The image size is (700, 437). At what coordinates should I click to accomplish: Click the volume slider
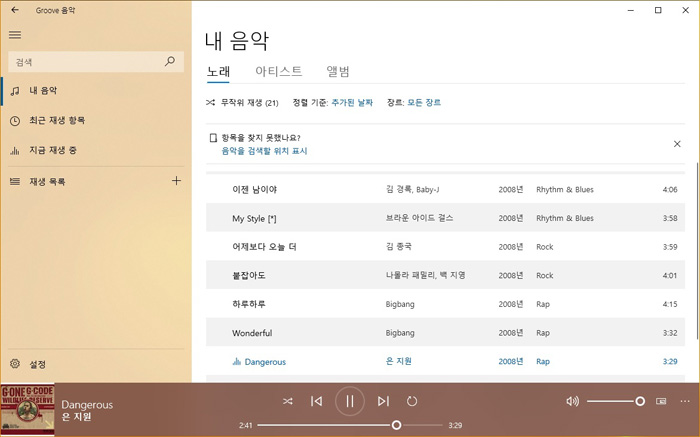tap(616, 401)
